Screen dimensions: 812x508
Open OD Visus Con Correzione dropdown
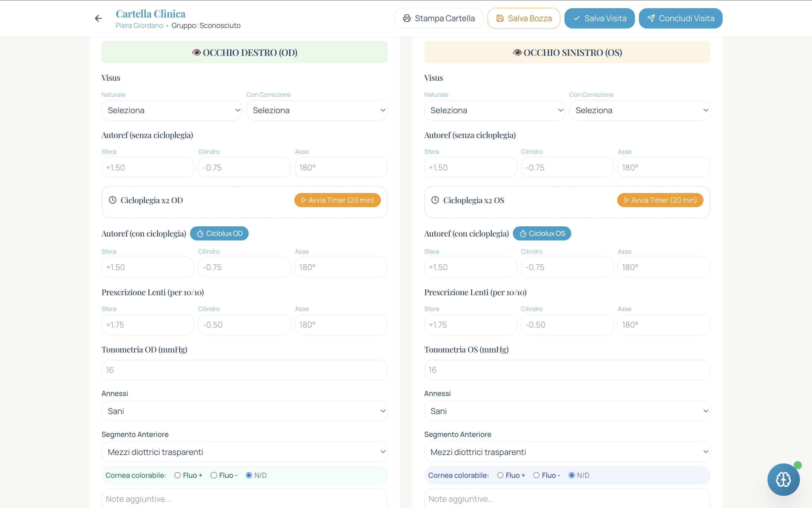coord(317,110)
